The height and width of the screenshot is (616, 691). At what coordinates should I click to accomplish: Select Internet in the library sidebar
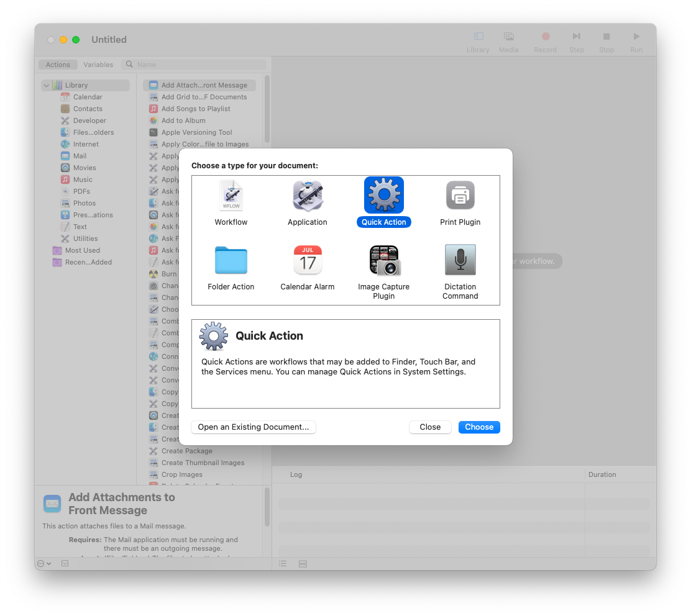86,145
